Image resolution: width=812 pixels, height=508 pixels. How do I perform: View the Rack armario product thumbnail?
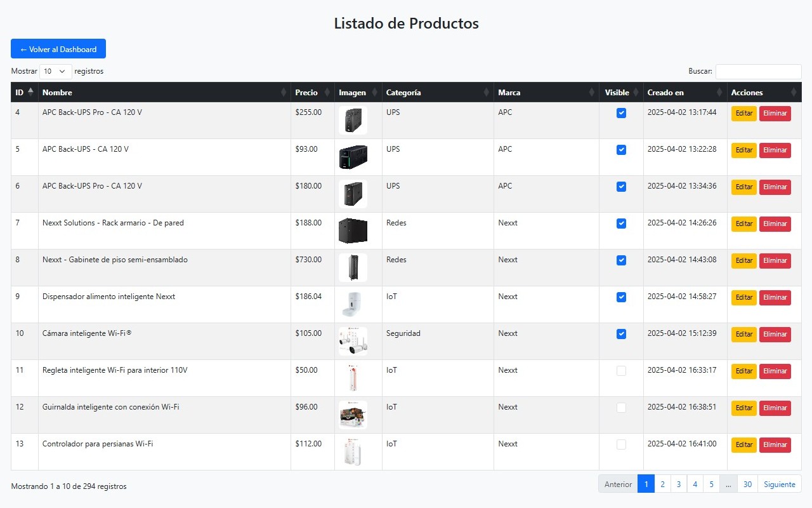(353, 231)
